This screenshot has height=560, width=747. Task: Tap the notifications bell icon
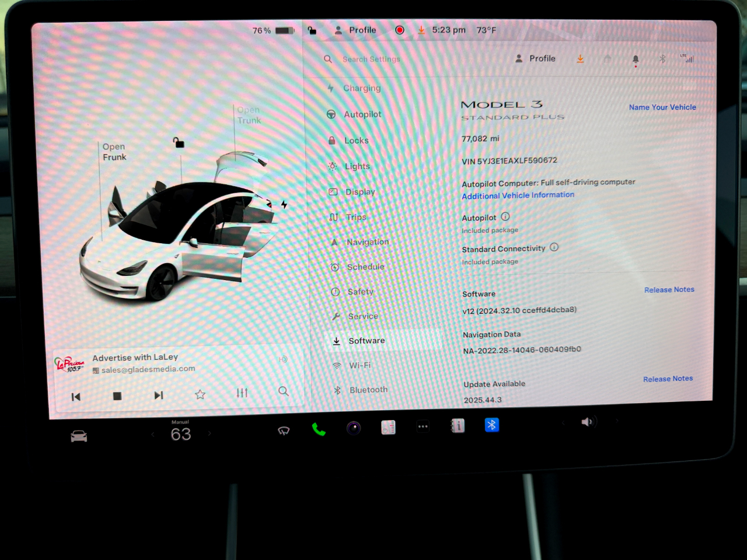(x=636, y=59)
